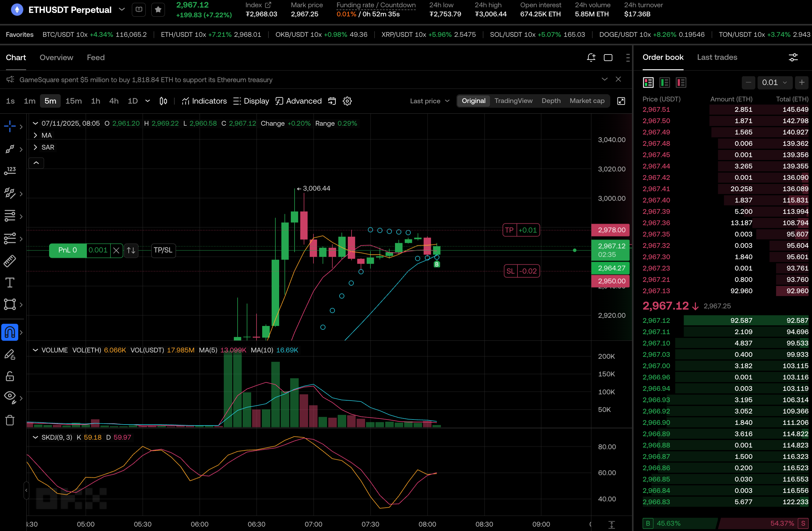Select the ruler measure tool
This screenshot has width=812, height=531.
pos(9,261)
